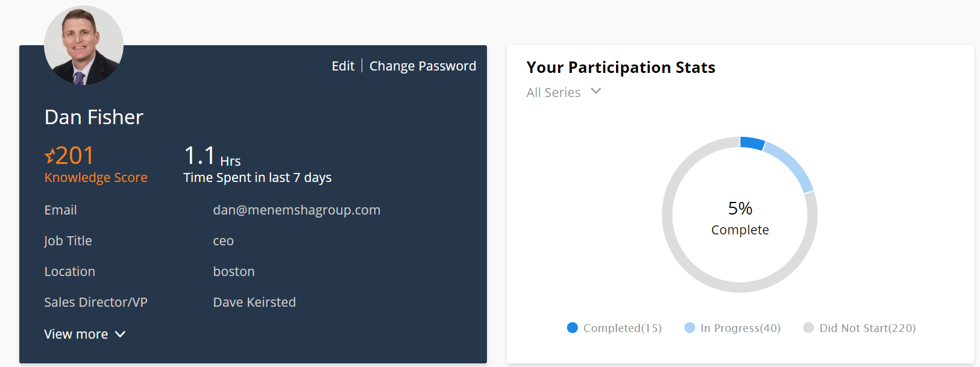Viewport: 980px width, 367px height.
Task: Toggle the Did Not Start(220) legend label
Action: pyautogui.click(x=868, y=328)
